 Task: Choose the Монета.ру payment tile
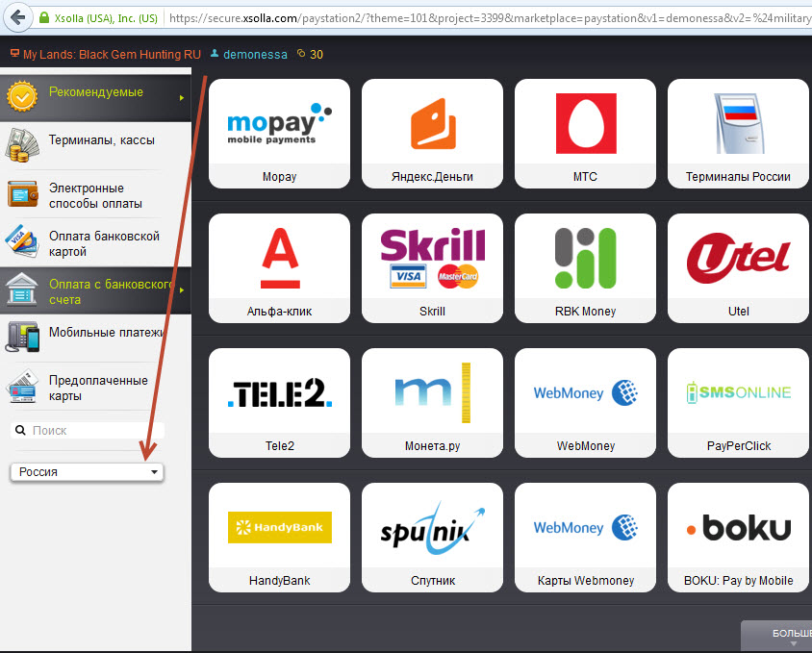(x=432, y=403)
